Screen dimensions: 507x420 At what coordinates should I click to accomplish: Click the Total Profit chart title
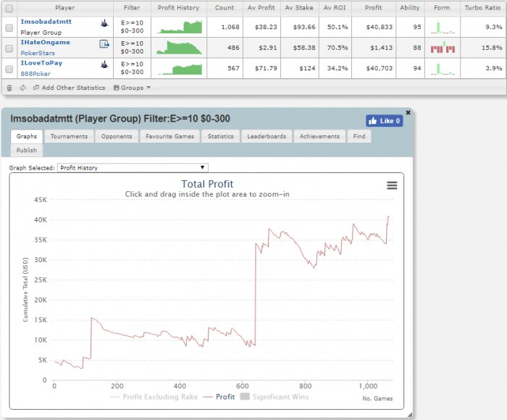(x=207, y=184)
